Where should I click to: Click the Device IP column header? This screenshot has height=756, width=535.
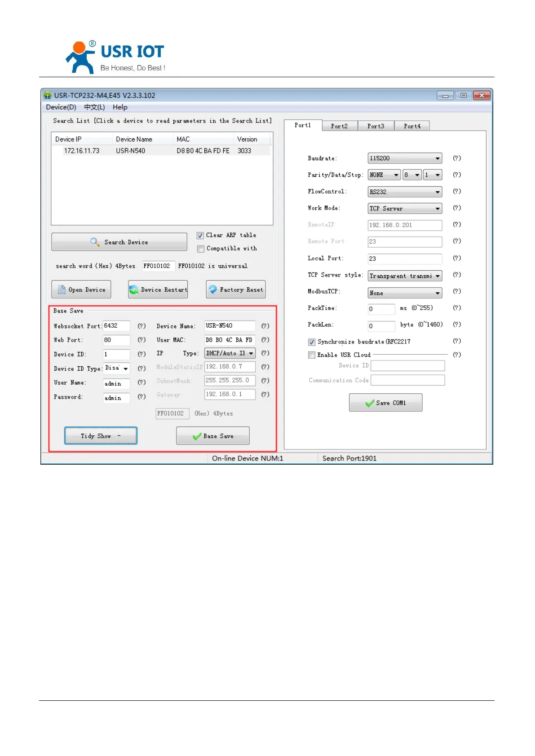82,139
